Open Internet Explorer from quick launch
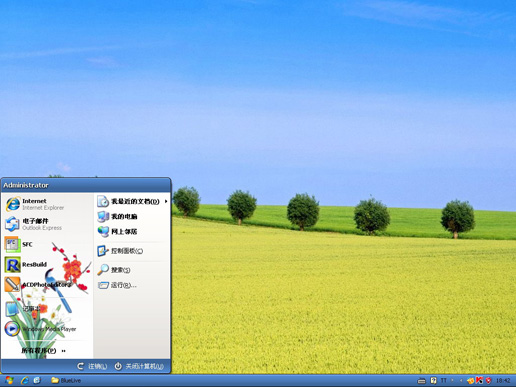The height and width of the screenshot is (387, 516). [x=25, y=380]
